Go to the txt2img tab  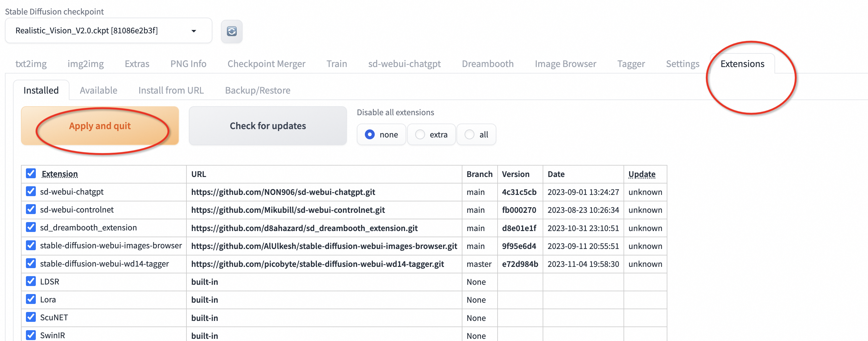[x=31, y=64]
